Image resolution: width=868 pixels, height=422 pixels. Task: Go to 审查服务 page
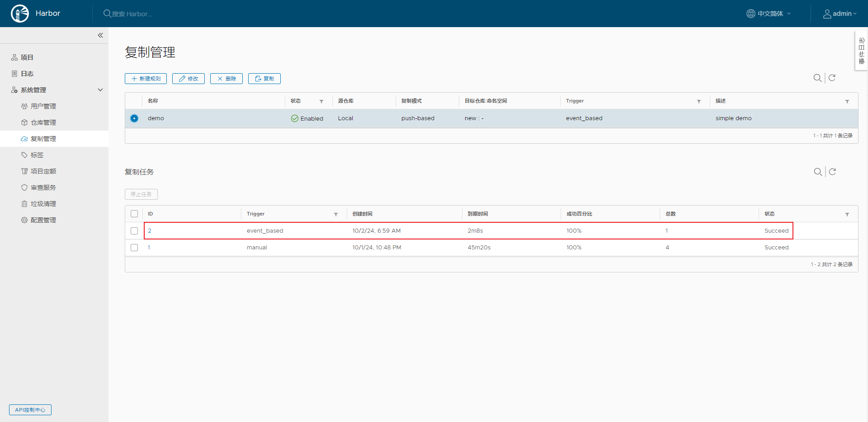click(x=43, y=188)
